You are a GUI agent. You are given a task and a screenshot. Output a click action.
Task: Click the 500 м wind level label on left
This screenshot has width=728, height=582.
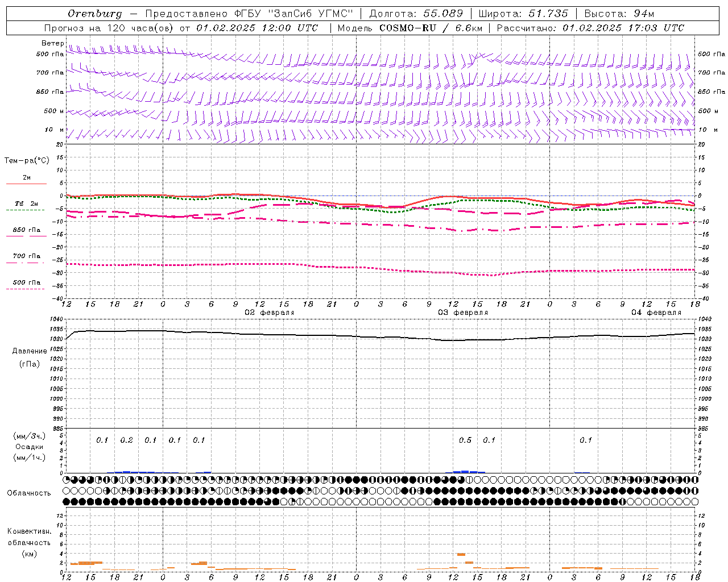point(54,111)
